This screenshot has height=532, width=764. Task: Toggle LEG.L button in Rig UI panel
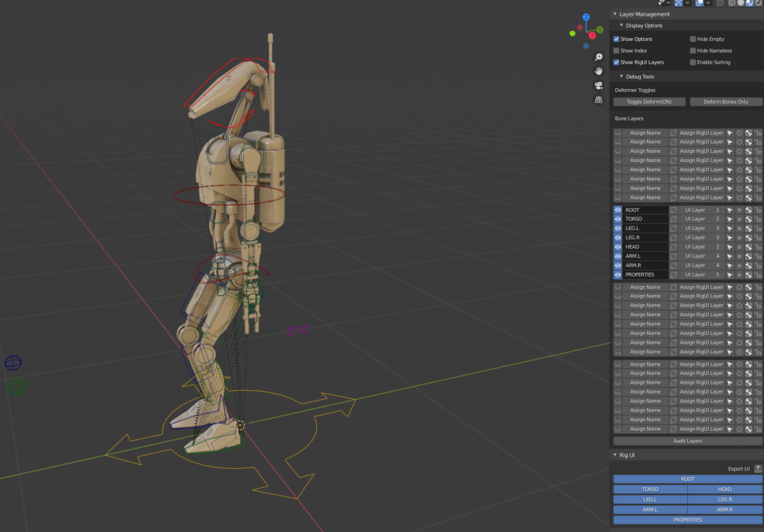coord(650,499)
